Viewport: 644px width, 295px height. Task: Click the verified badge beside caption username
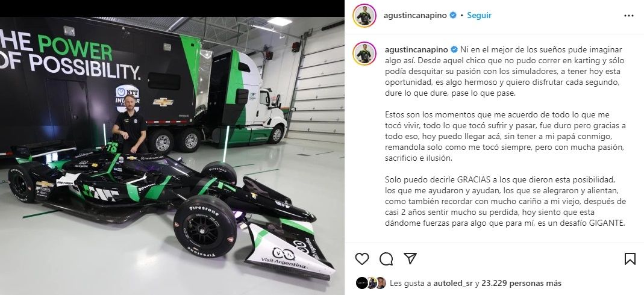coord(454,49)
